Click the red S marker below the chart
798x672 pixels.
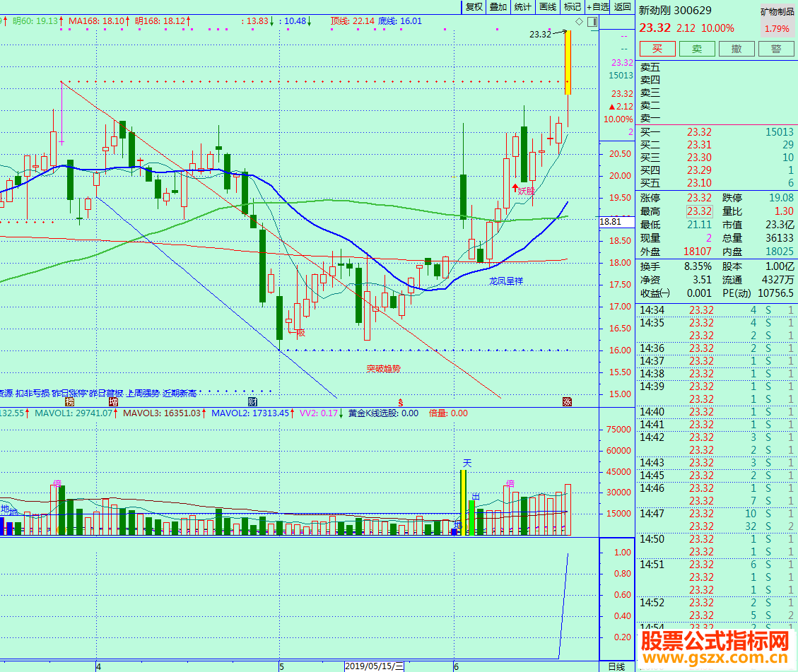(x=401, y=402)
